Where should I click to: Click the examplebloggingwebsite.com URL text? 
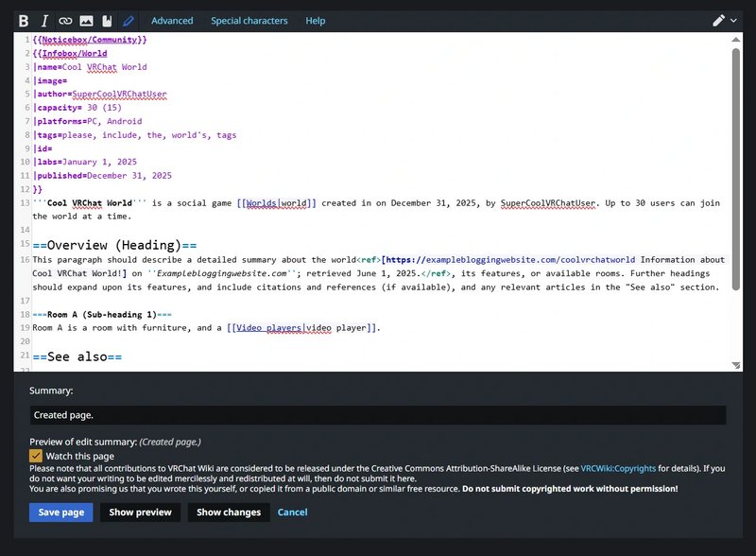[510, 260]
